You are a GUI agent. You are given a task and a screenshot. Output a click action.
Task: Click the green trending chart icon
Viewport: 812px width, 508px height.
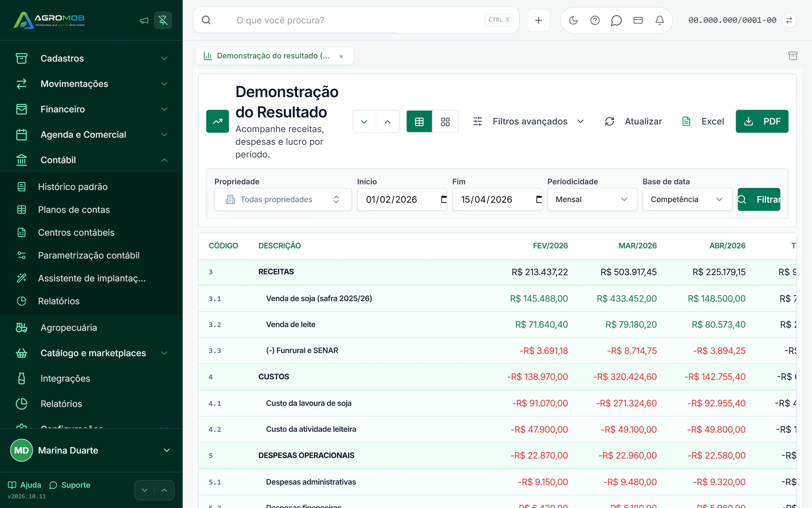[x=217, y=121]
